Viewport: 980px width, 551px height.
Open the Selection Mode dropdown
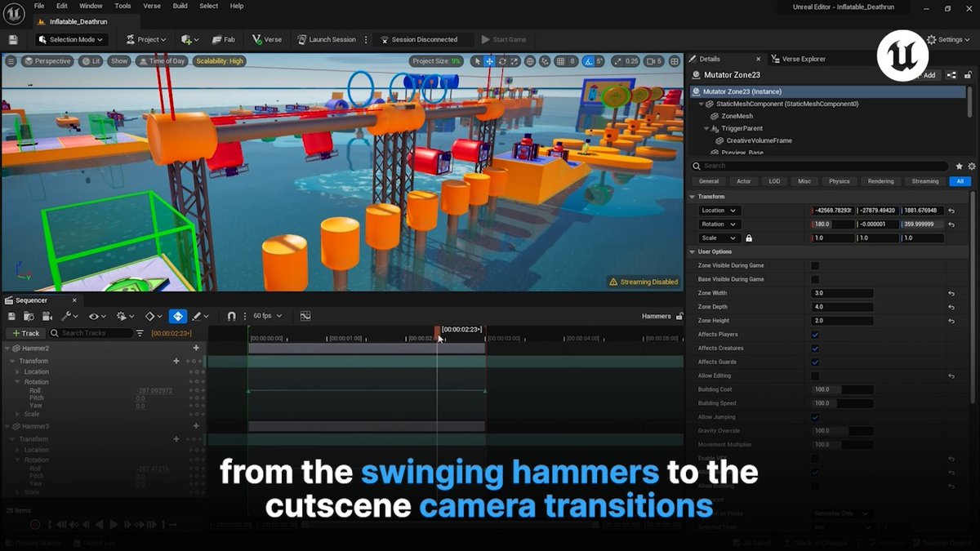pyautogui.click(x=72, y=39)
